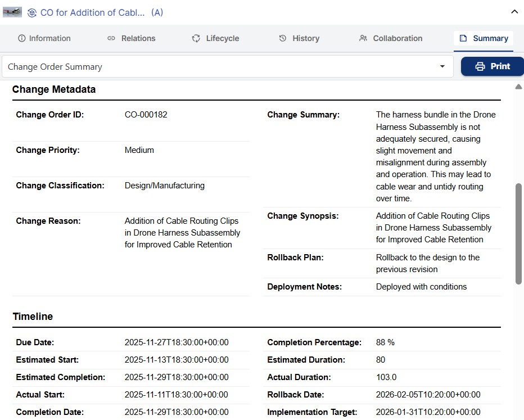
Task: Open the Change Order Summary dropdown arrow
Action: [442, 66]
